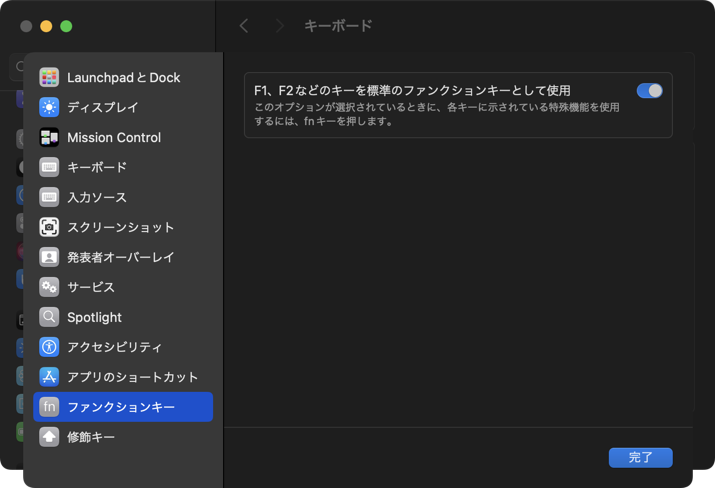
Task: Click the ディスプレイ sun icon
Action: click(49, 107)
